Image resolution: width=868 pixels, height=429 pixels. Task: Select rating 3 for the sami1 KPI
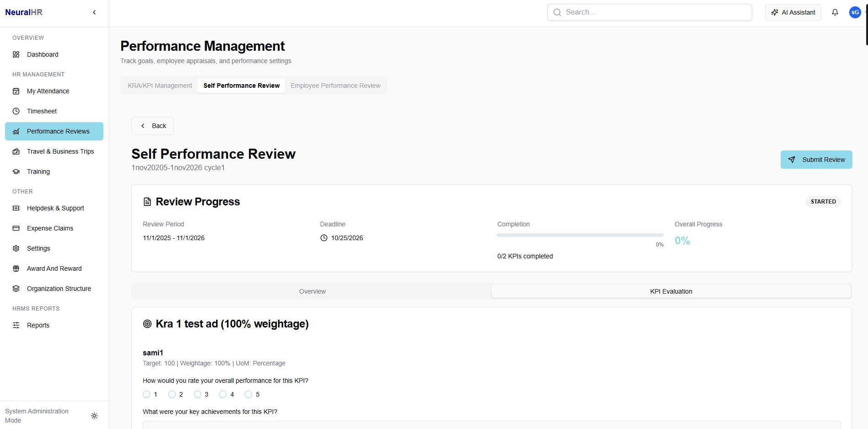[x=198, y=394]
